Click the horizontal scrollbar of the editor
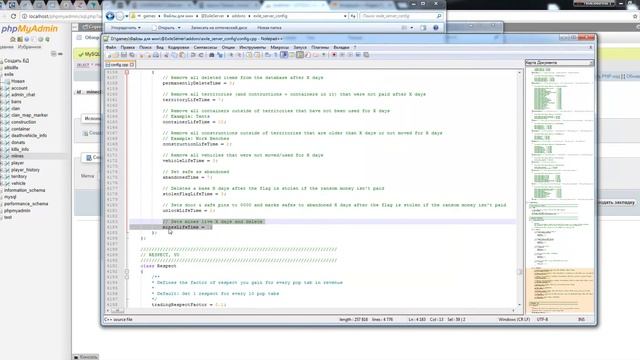Viewport: 640px width, 360px height. click(x=312, y=311)
